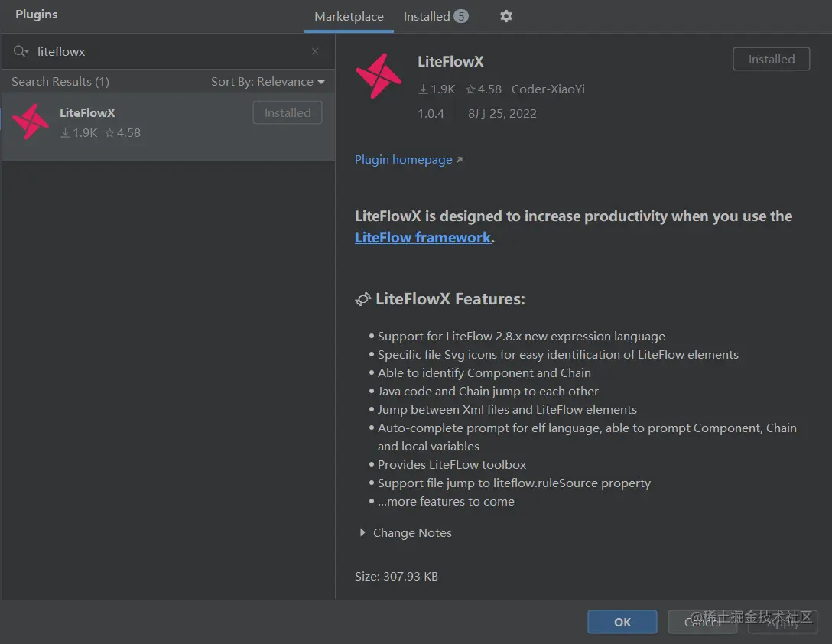Open the LiteFlow framework hyperlink
Viewport: 832px width, 644px height.
[x=422, y=237]
